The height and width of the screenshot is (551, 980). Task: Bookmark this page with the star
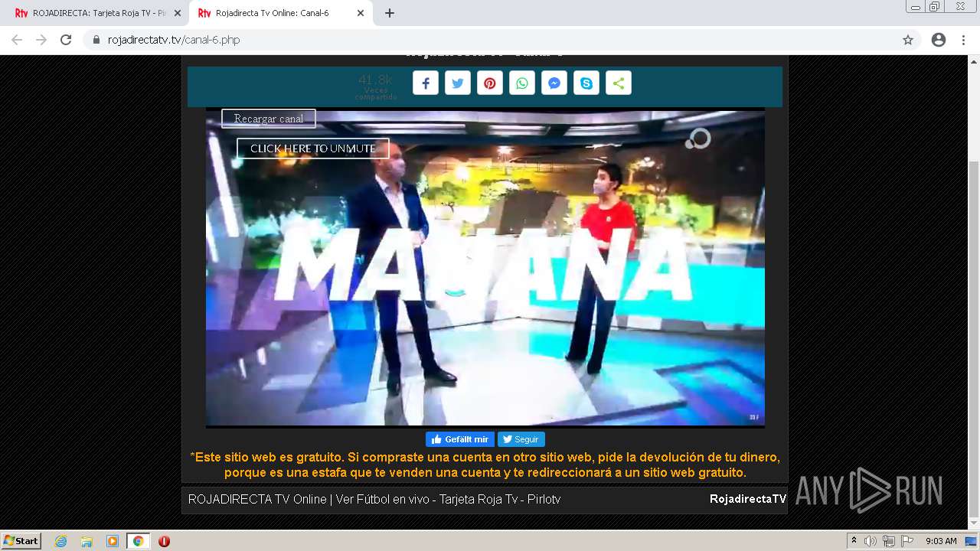(x=908, y=40)
